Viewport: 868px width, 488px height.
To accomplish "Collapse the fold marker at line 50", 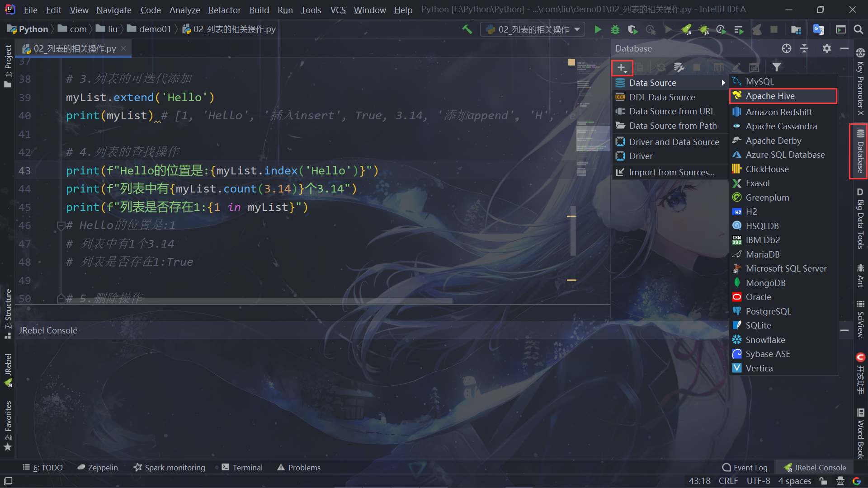I will coord(61,298).
